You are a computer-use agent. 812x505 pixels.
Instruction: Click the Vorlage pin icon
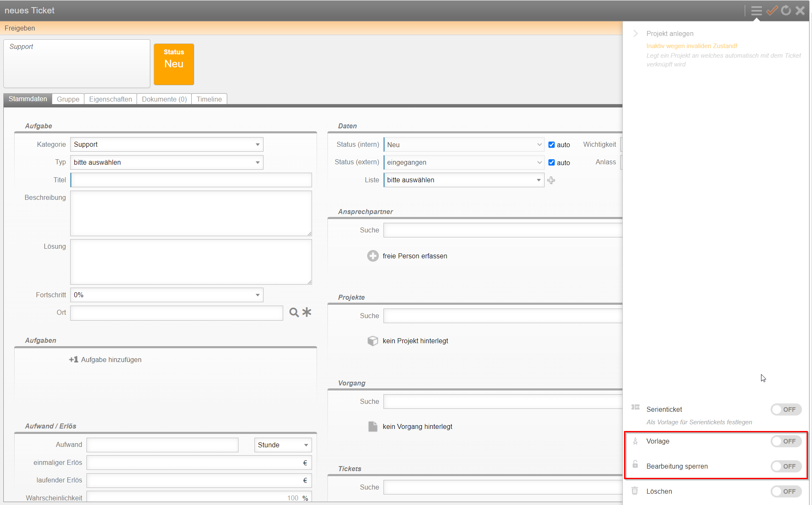(635, 441)
